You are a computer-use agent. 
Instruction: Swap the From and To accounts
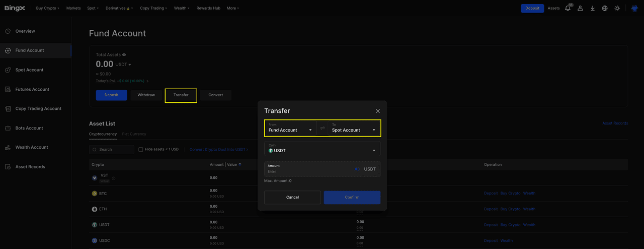tap(323, 129)
